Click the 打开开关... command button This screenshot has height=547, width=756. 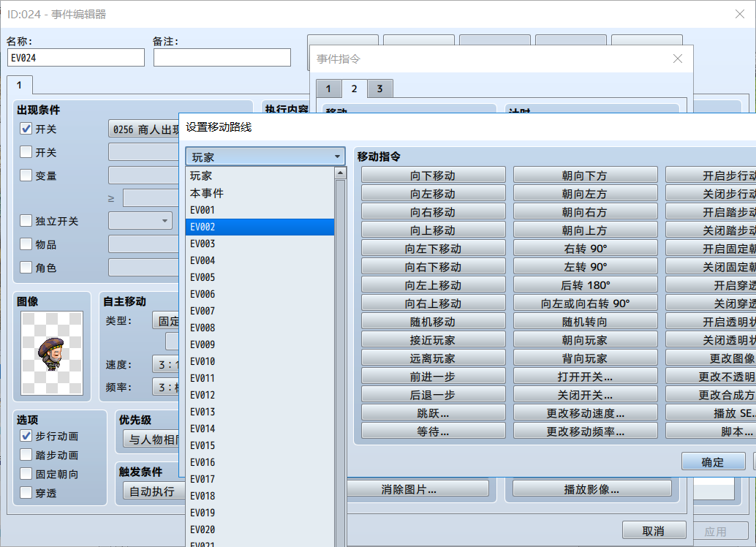coord(585,377)
